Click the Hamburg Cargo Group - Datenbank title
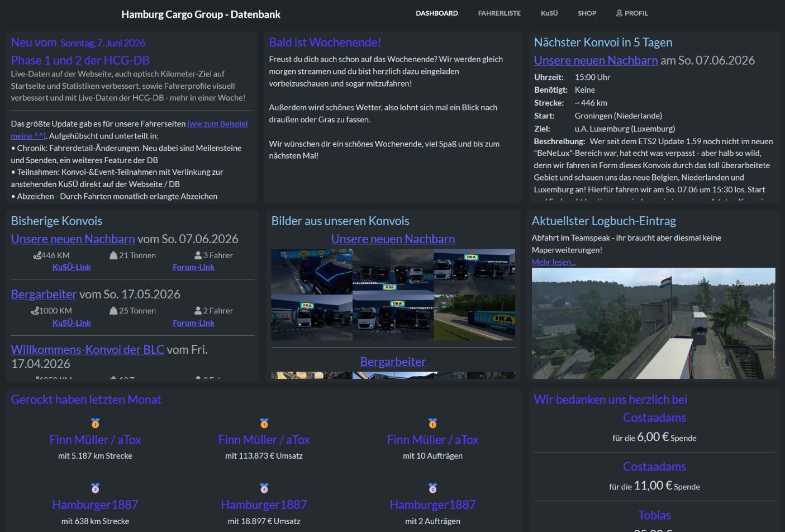The height and width of the screenshot is (532, 785). (x=201, y=14)
